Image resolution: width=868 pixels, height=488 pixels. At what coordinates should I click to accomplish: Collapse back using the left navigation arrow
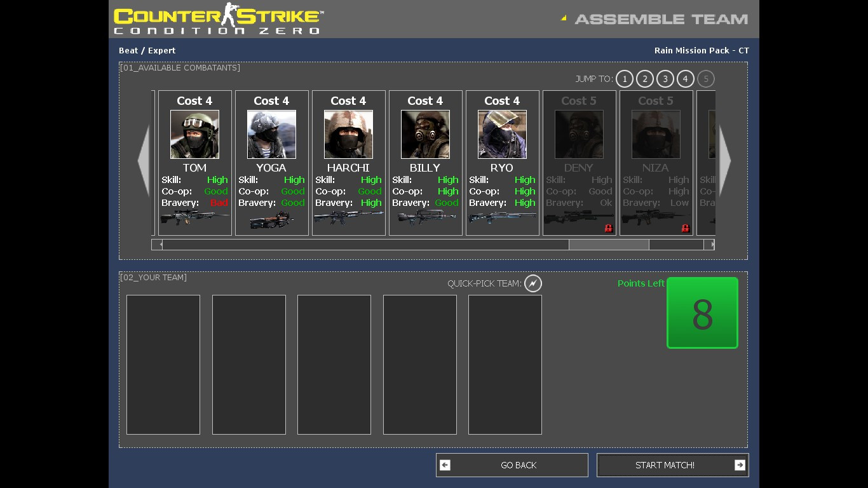coord(144,161)
